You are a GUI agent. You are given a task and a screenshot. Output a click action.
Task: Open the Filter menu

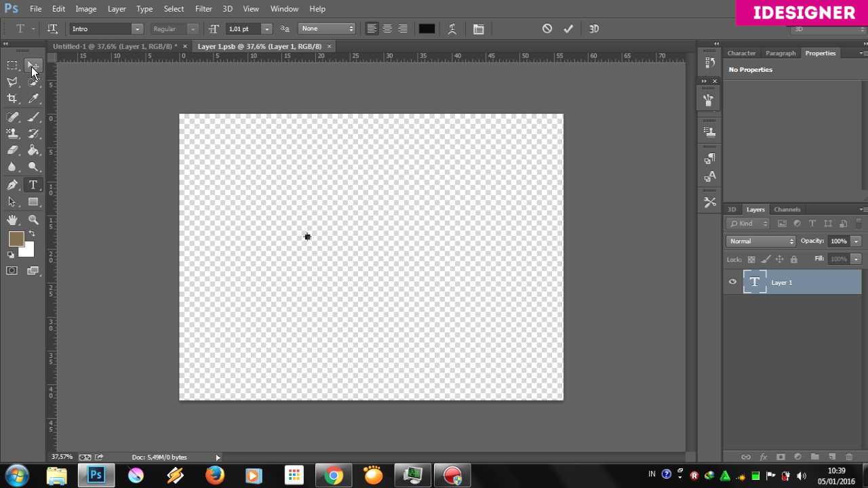[203, 9]
